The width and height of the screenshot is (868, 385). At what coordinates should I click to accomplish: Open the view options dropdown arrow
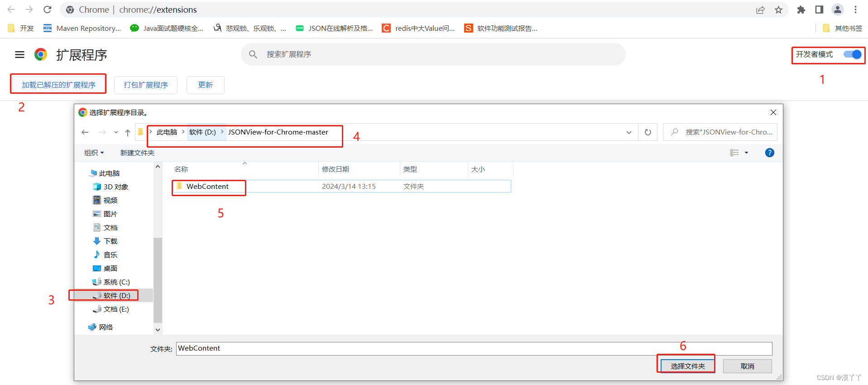point(746,153)
